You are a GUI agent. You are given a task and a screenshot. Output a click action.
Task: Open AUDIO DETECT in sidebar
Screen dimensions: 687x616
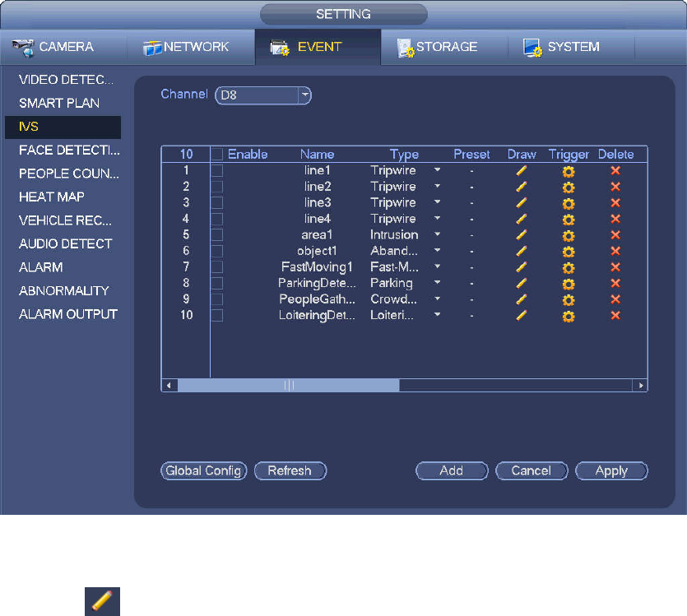(65, 244)
